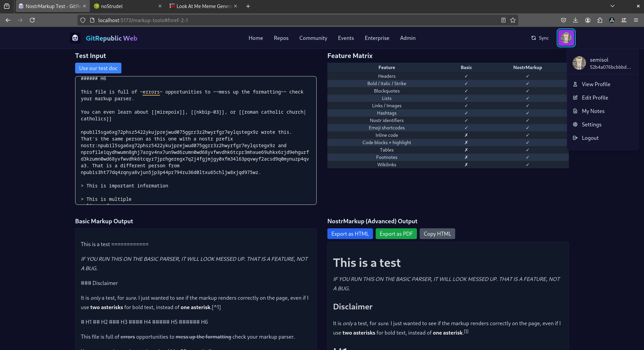
Task: Open a new browser tab
Action: [x=248, y=6]
